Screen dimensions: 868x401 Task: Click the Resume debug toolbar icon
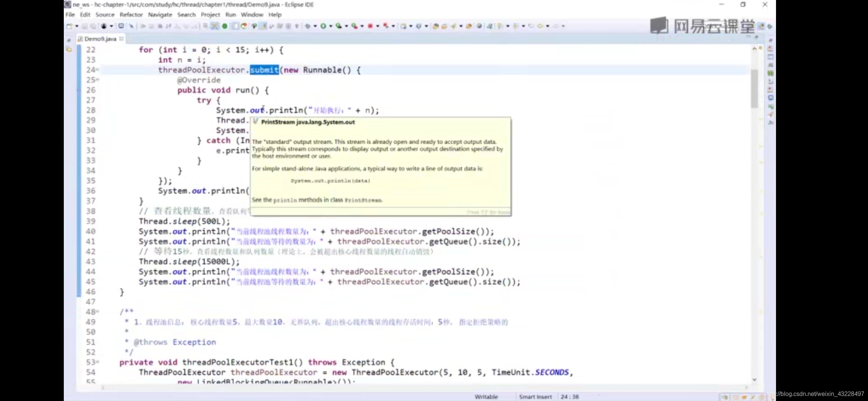143,26
